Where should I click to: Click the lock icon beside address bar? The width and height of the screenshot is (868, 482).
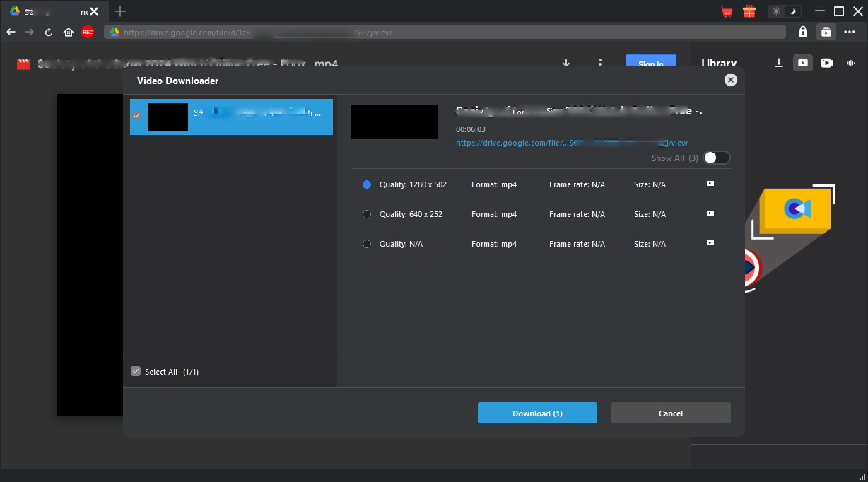[x=802, y=32]
